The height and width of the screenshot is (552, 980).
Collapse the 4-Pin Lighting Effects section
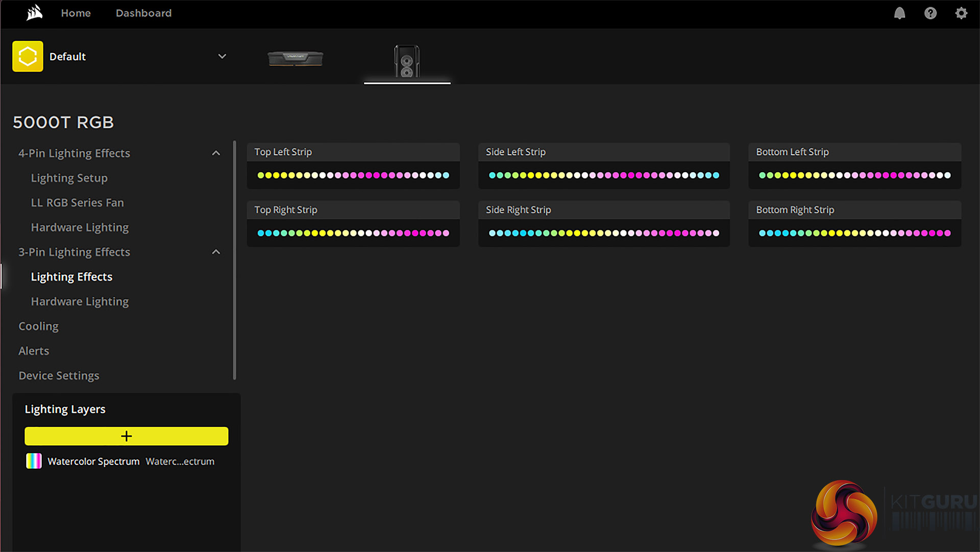(x=216, y=153)
